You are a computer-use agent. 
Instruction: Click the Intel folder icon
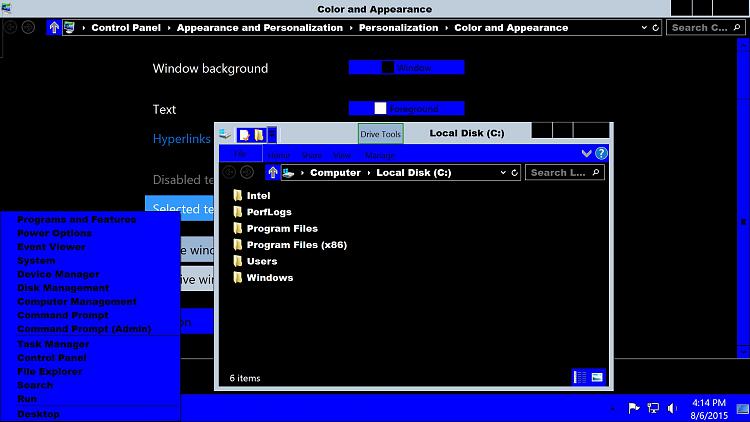click(238, 195)
